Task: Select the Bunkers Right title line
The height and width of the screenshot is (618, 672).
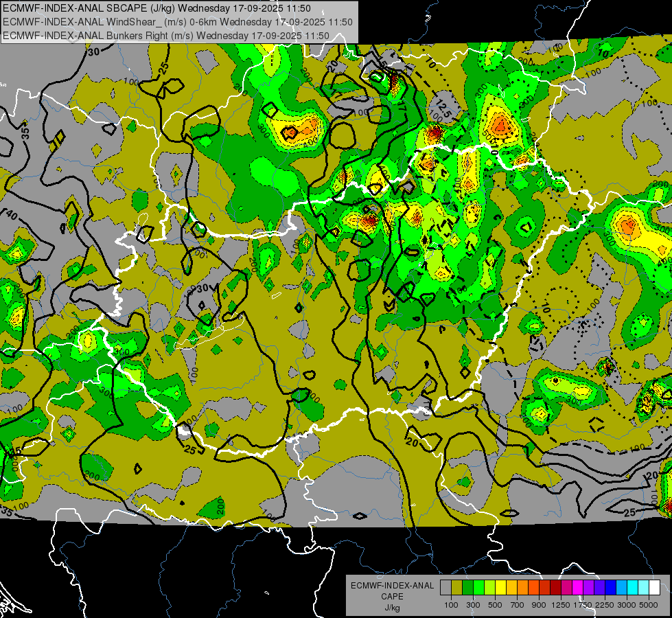Action: [x=166, y=36]
